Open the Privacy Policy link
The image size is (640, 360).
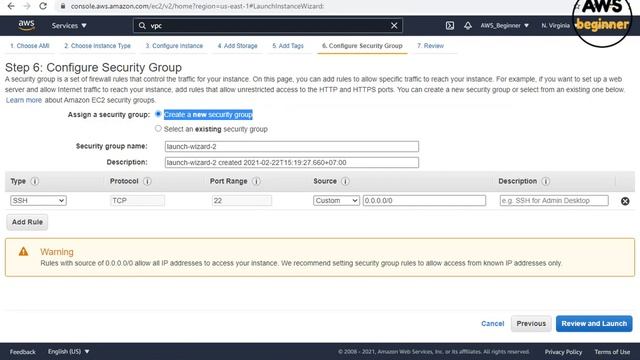click(563, 352)
